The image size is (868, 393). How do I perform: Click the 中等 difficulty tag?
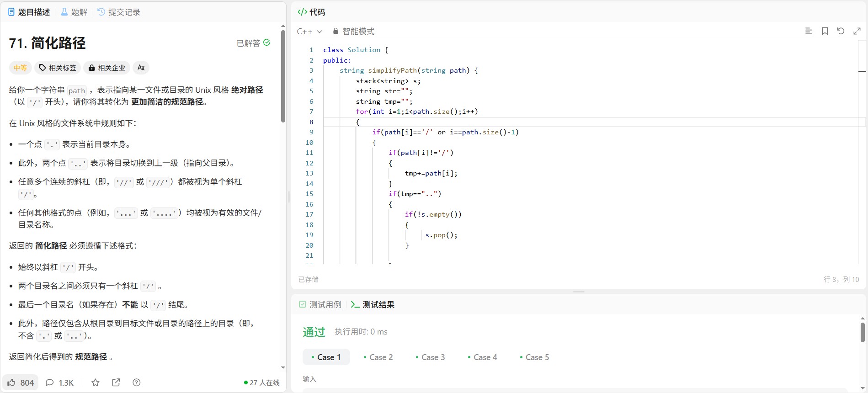pos(20,68)
